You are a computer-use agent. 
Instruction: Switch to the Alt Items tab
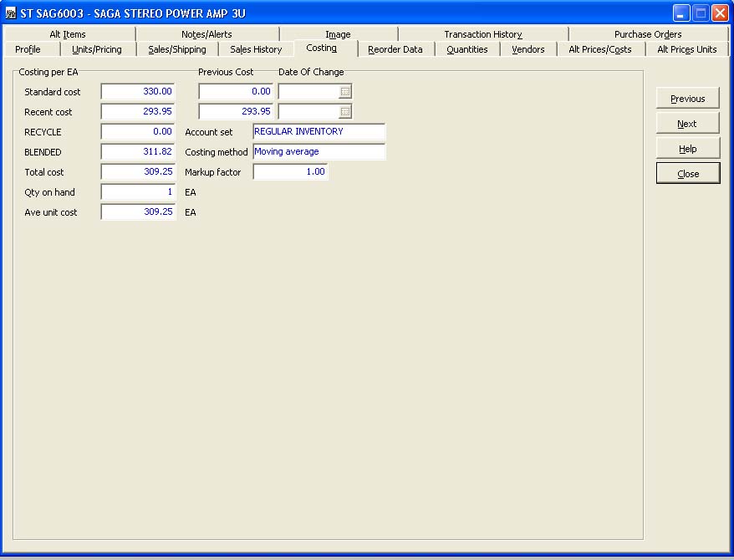tap(68, 34)
